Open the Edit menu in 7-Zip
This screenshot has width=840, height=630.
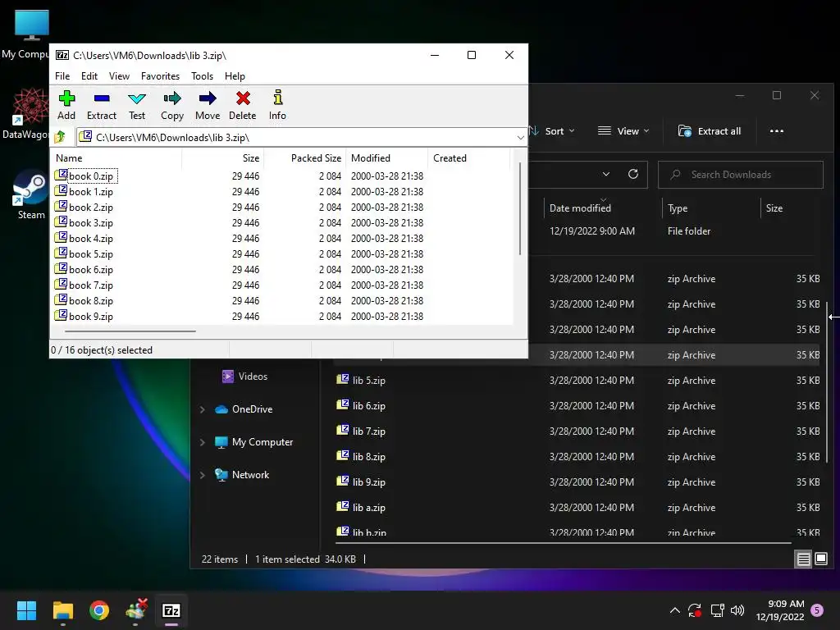click(89, 76)
